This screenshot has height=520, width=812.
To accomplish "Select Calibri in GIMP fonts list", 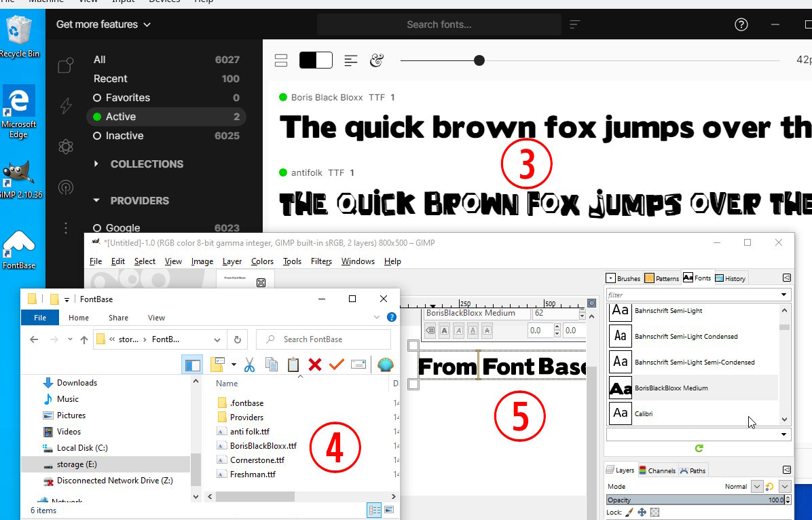I will (693, 414).
